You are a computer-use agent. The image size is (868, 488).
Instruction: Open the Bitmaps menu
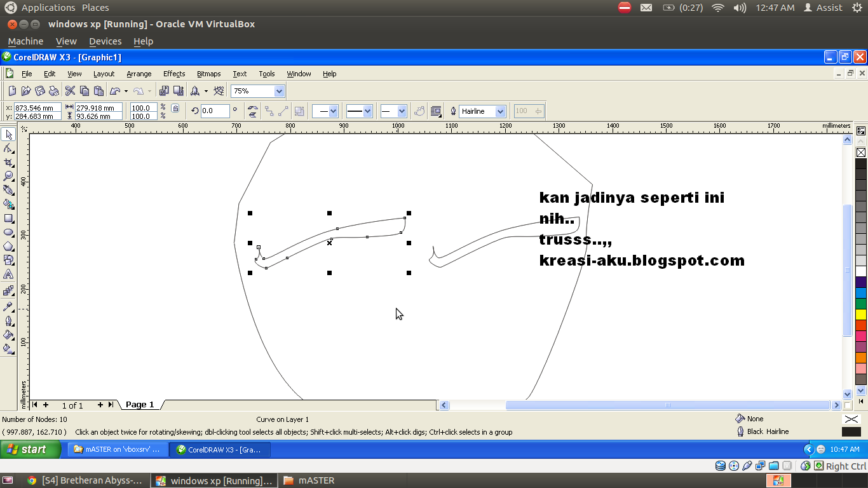(x=208, y=74)
